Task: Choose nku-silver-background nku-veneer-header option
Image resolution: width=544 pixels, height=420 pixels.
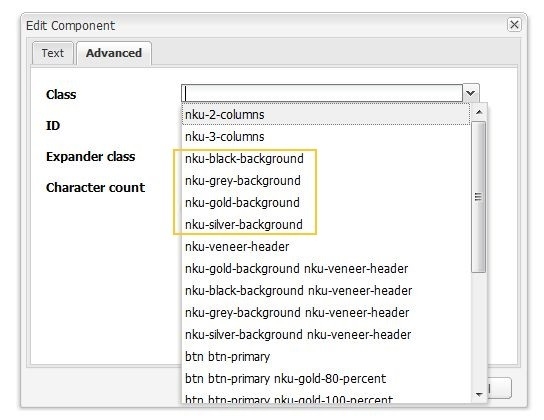Action: click(x=326, y=335)
